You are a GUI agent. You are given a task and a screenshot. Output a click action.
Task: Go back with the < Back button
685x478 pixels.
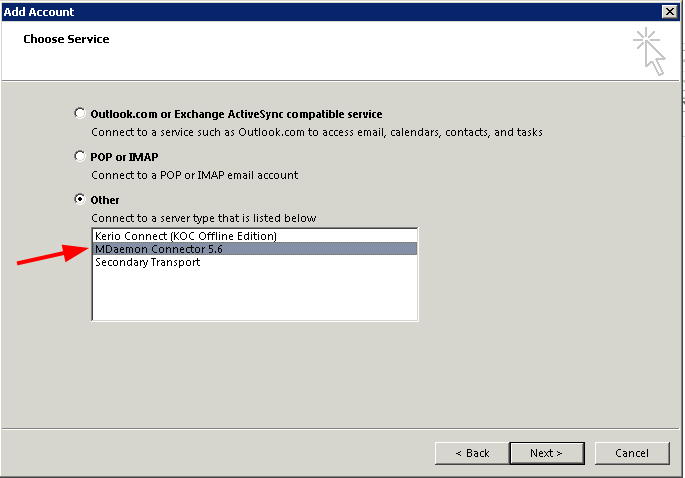coord(472,453)
